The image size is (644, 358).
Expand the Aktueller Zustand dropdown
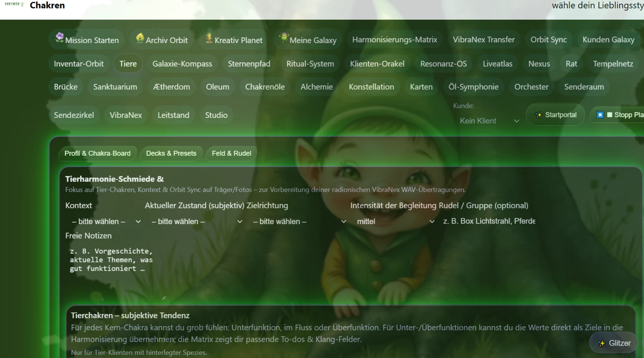coord(196,221)
